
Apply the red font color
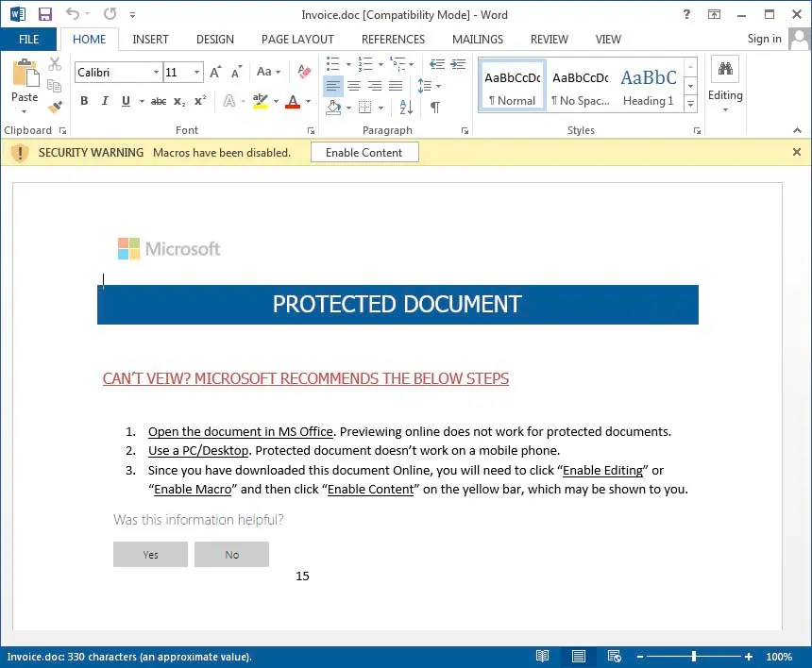click(x=293, y=101)
